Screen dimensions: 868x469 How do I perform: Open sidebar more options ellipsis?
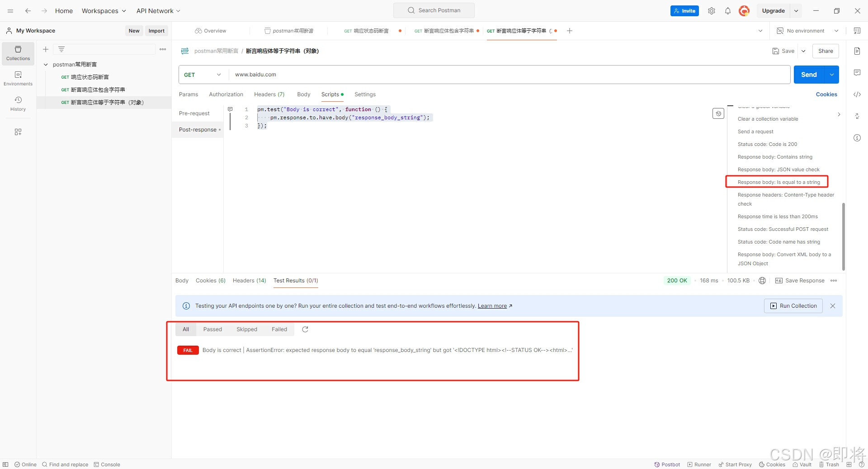pyautogui.click(x=163, y=49)
